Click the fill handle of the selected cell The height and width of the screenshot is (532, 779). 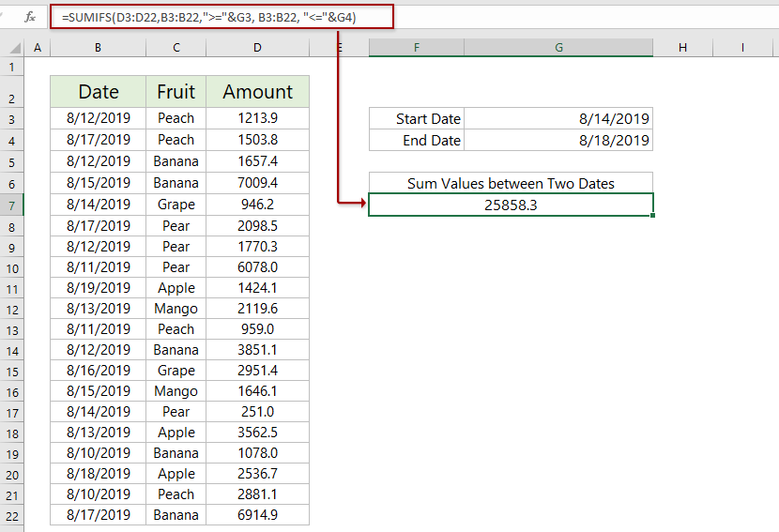652,216
